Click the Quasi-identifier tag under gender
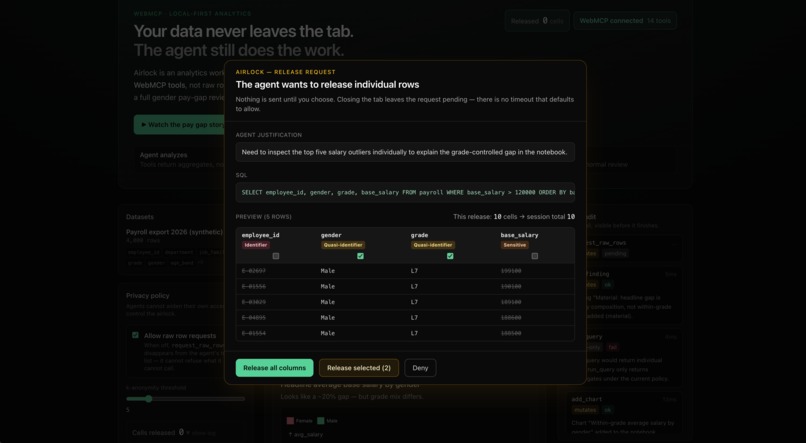806x443 pixels. pos(343,245)
